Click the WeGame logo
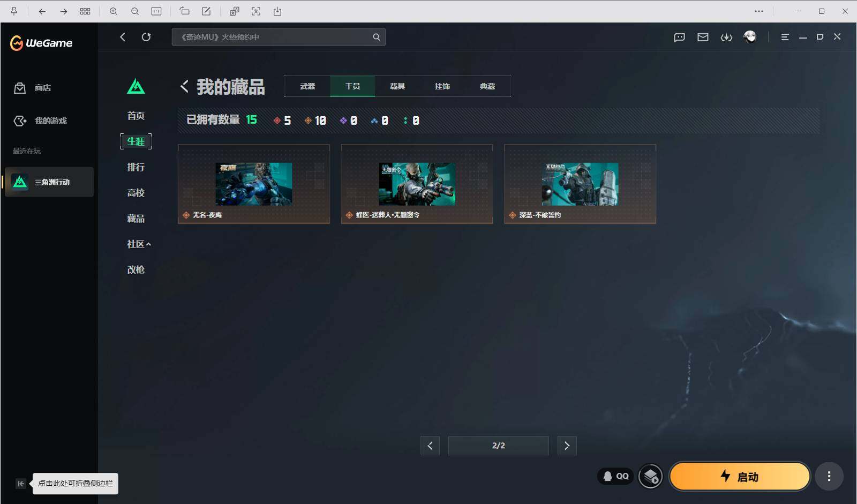 click(x=42, y=43)
